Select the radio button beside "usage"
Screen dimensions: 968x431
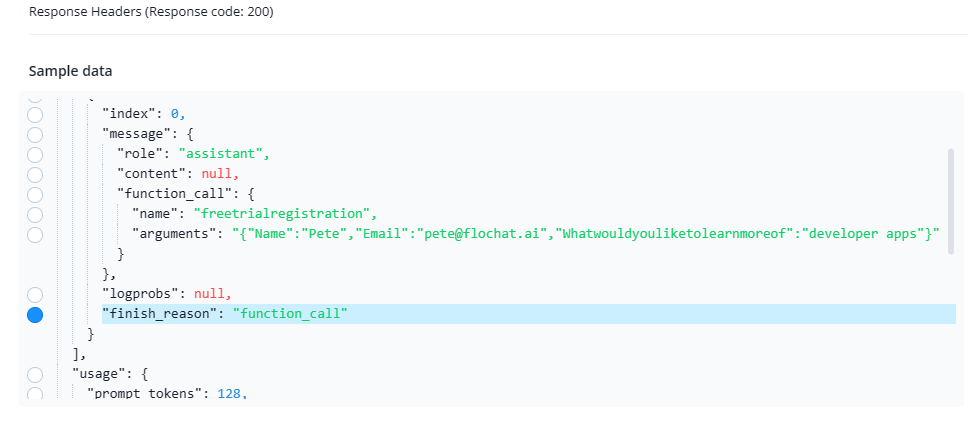(x=35, y=374)
